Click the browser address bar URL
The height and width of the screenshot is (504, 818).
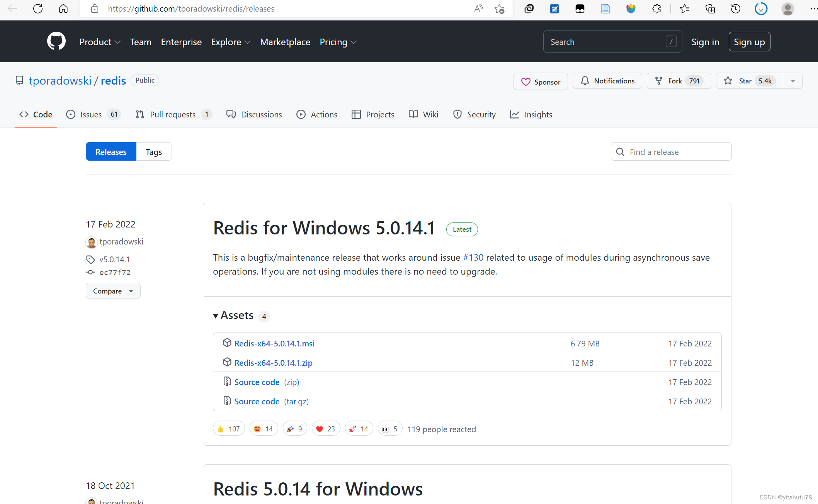[x=191, y=8]
